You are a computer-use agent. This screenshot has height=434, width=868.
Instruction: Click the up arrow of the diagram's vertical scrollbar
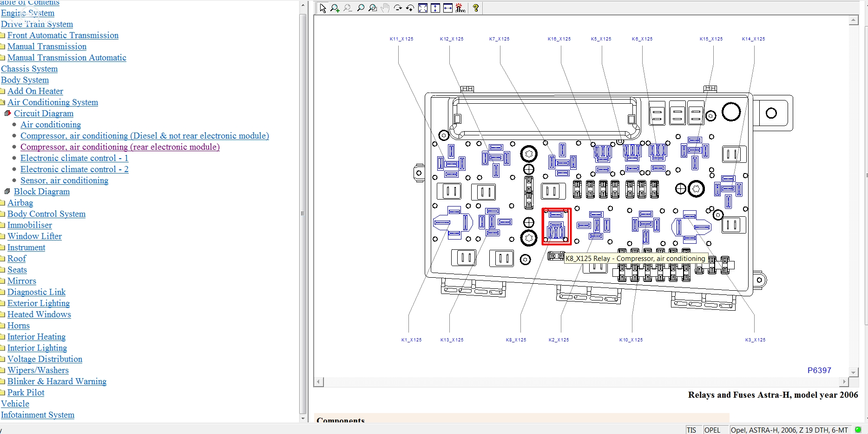pyautogui.click(x=854, y=20)
